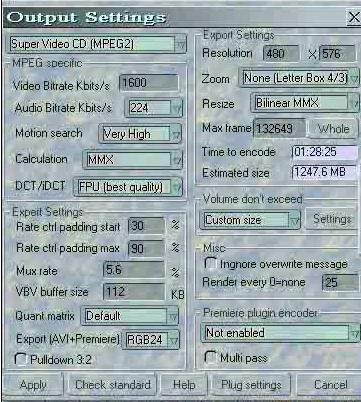Expand the Custom size volume dropdown
The height and width of the screenshot is (402, 361).
tap(250, 220)
